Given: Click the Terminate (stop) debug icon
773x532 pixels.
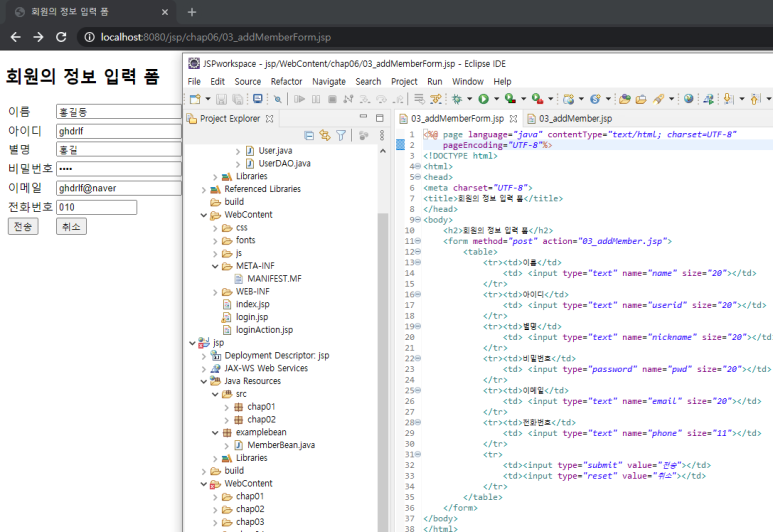Looking at the screenshot, I should (332, 99).
